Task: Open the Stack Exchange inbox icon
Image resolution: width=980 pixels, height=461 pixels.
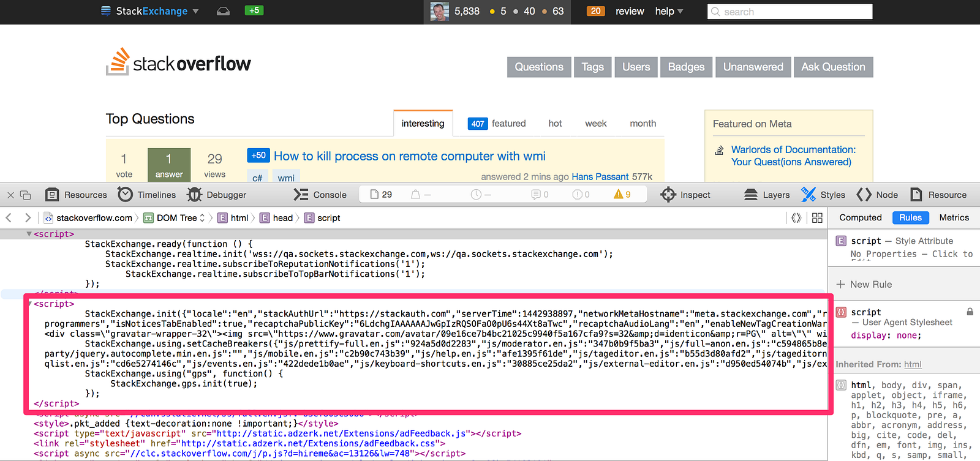Action: (224, 11)
